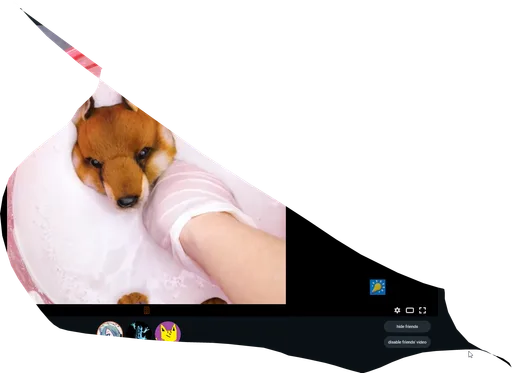The width and height of the screenshot is (512, 373).
Task: Switch to theater mode rectangle icon
Action: [410, 310]
